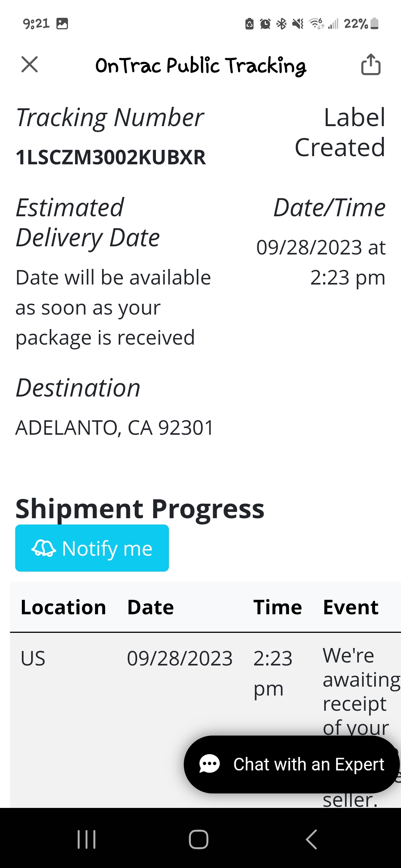Tap the ADELANTO, CA 92301 destination
This screenshot has width=401, height=868.
click(x=114, y=428)
